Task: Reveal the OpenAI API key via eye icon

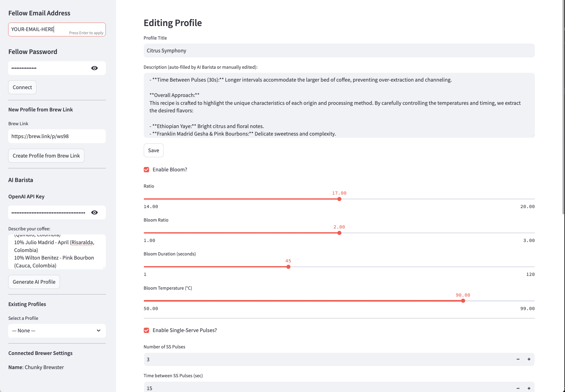Action: [94, 212]
